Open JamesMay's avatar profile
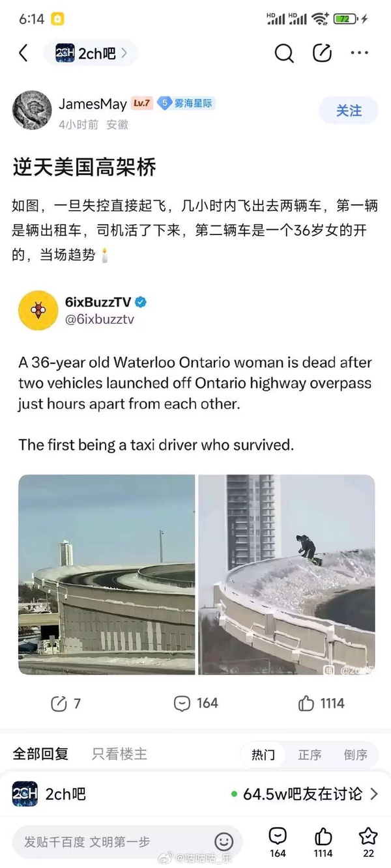This screenshot has width=391, height=868. point(32,110)
